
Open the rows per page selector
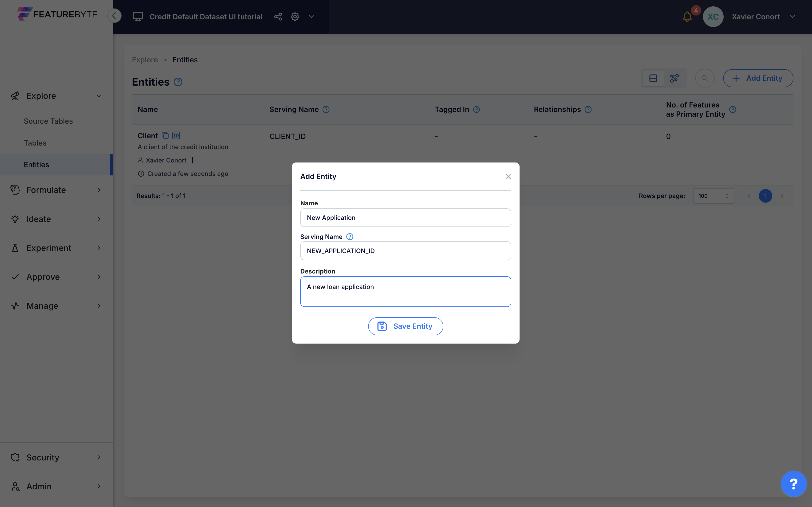pyautogui.click(x=713, y=196)
